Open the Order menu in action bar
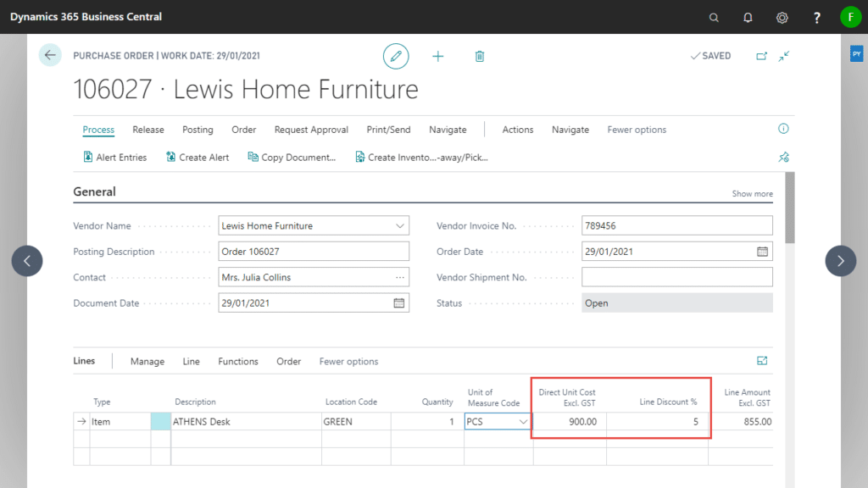This screenshot has height=488, width=868. [243, 130]
